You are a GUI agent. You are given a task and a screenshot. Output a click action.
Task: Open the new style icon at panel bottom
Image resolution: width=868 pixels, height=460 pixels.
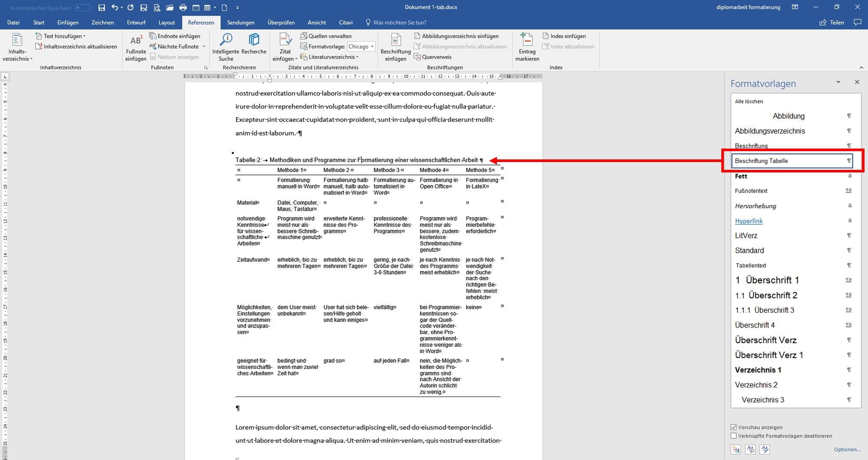pyautogui.click(x=736, y=449)
